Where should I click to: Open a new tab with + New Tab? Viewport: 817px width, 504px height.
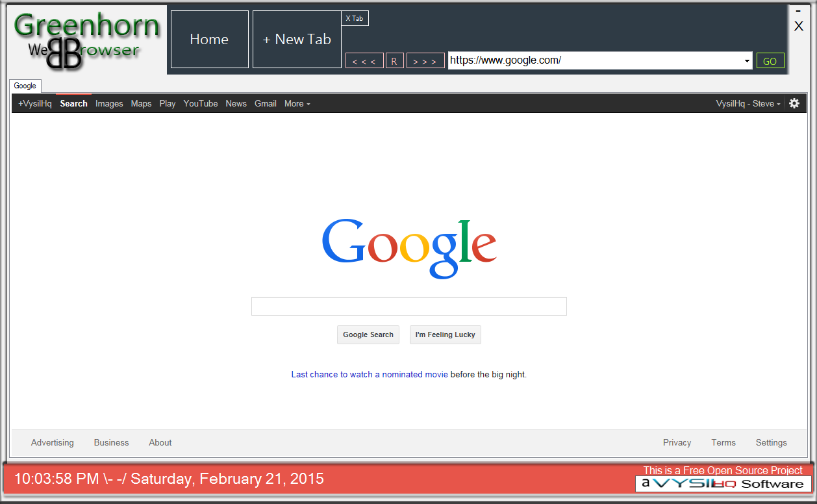296,39
